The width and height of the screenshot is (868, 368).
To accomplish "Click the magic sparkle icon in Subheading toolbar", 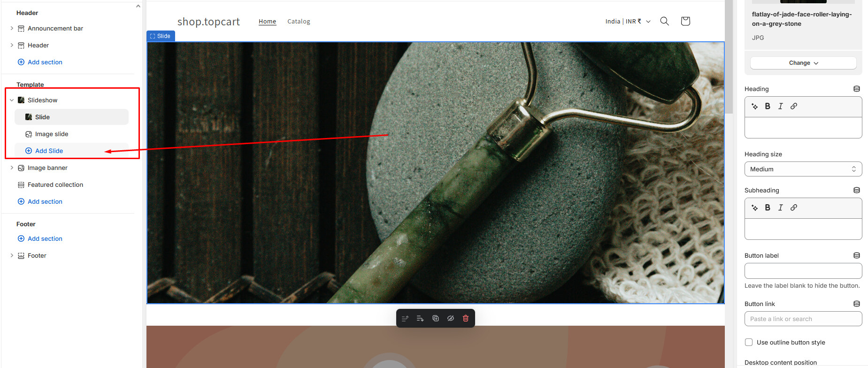I will pyautogui.click(x=755, y=208).
